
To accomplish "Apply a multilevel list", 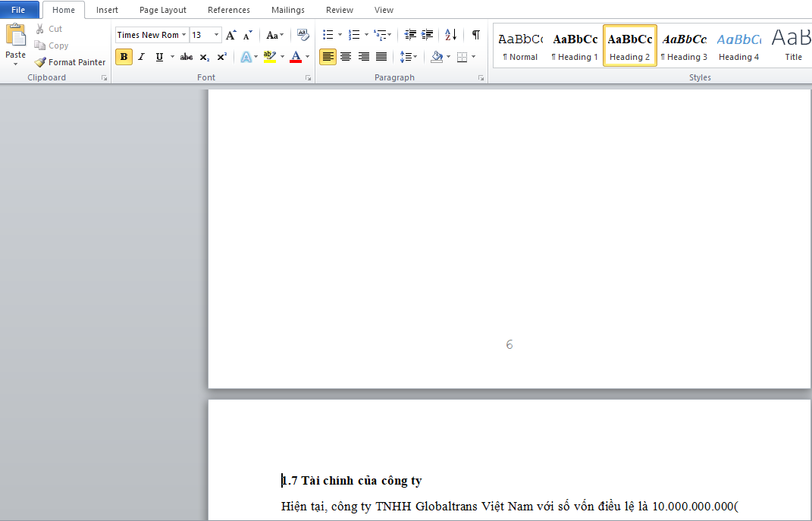I will point(381,35).
